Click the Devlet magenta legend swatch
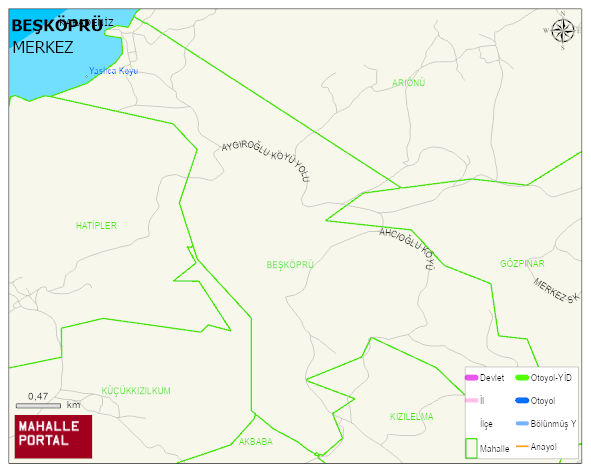Image resolution: width=591 pixels, height=472 pixels. point(471,377)
